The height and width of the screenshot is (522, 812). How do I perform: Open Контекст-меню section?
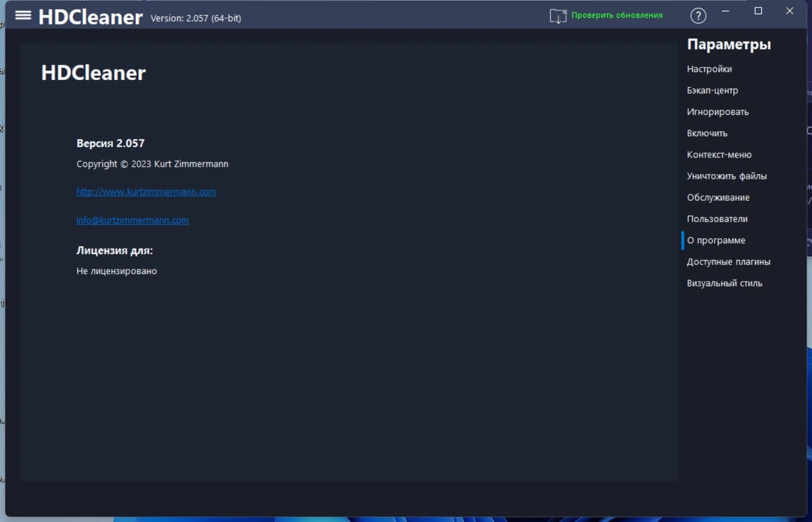[719, 155]
